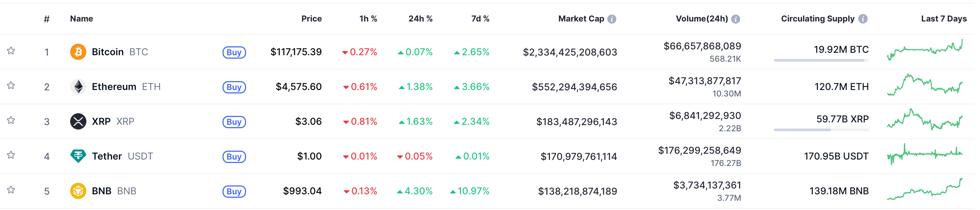
Task: Sort the list by Name header
Action: pyautogui.click(x=81, y=19)
